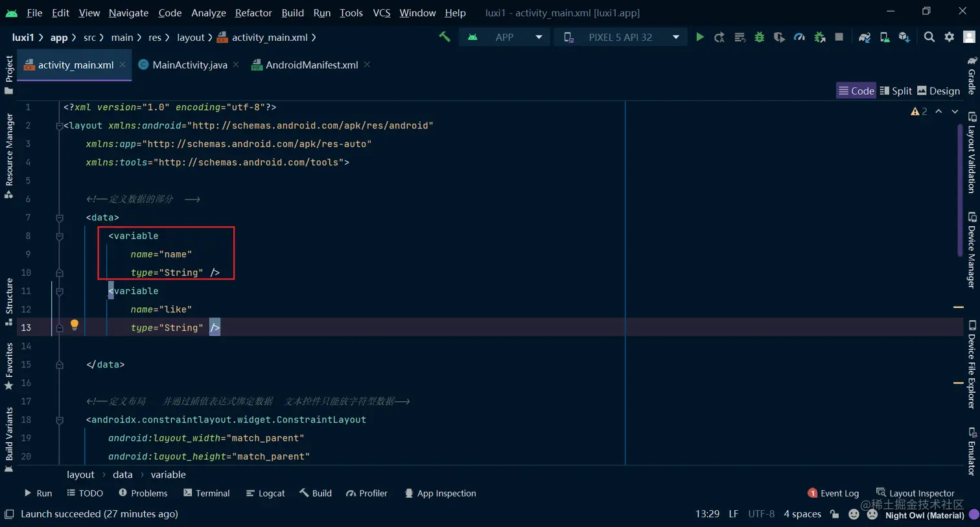This screenshot has height=527, width=980.
Task: Click the editor vertical scrollbar thumb
Action: pos(960,190)
